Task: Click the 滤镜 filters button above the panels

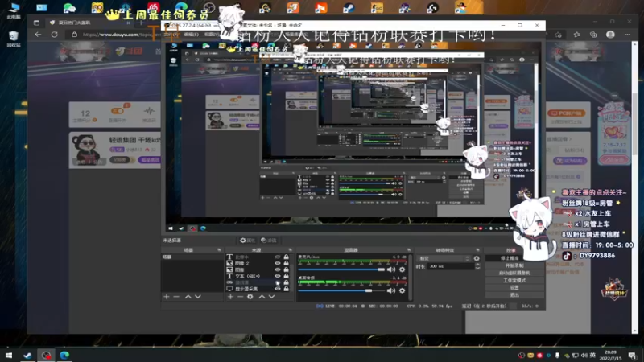Action: tap(269, 240)
